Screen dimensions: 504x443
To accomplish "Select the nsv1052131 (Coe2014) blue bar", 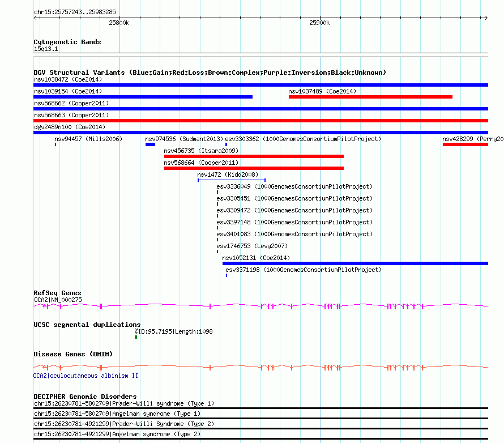I will pyautogui.click(x=355, y=263).
